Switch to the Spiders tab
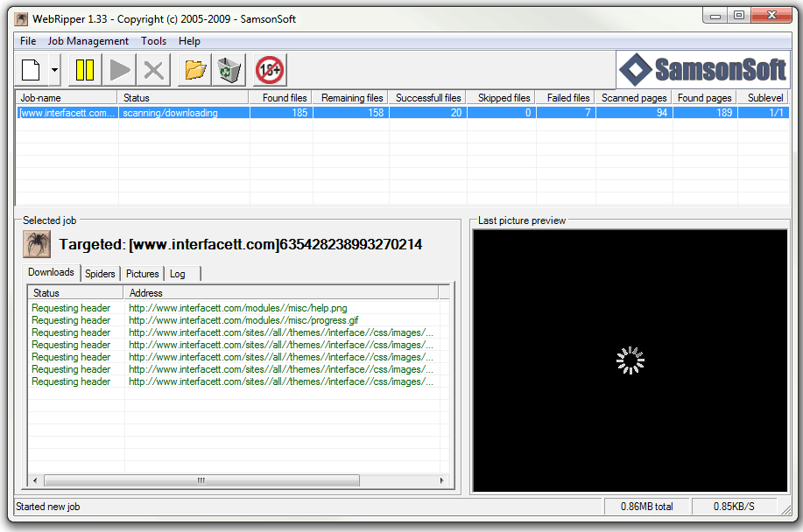This screenshot has width=803, height=532. (100, 274)
